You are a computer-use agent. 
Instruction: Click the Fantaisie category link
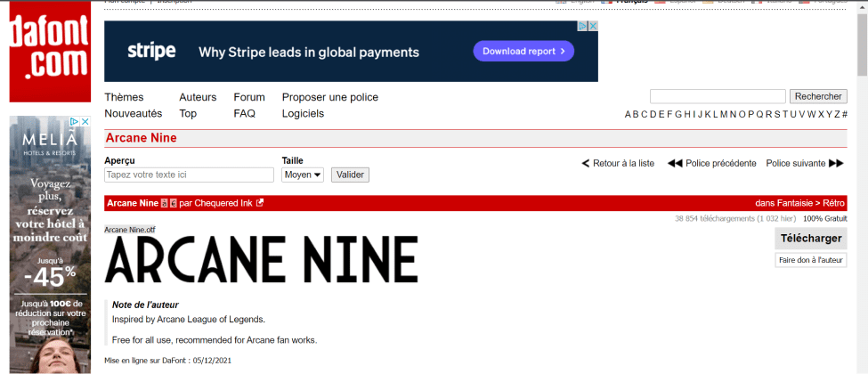click(x=793, y=203)
